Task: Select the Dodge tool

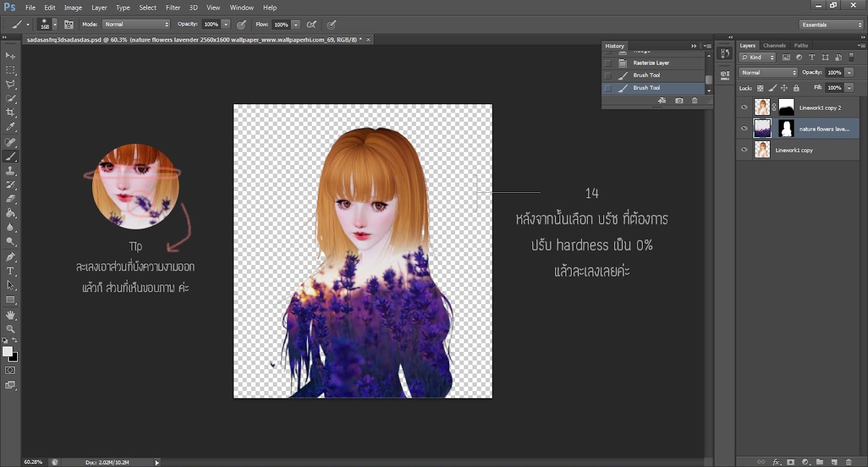Action: tap(10, 242)
